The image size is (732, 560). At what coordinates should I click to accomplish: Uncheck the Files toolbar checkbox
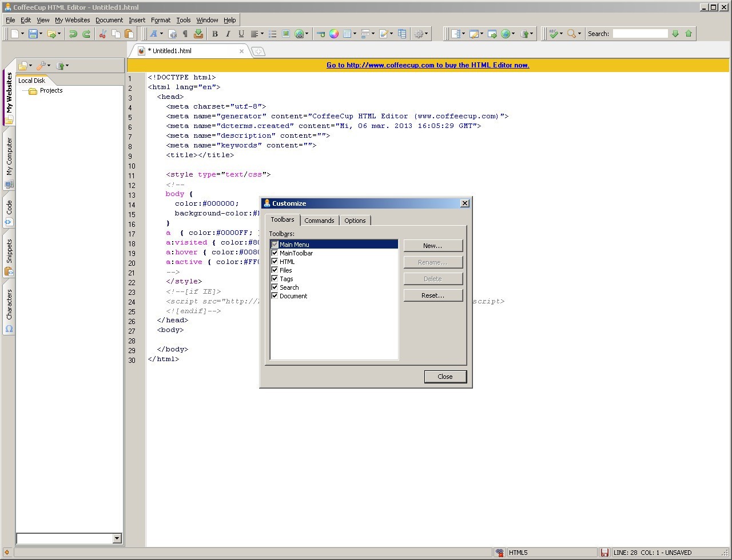[274, 270]
